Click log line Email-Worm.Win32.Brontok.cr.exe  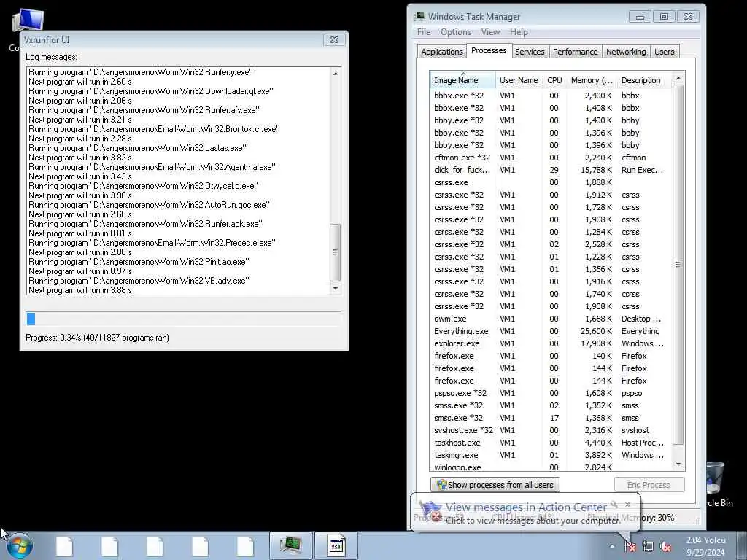coord(155,129)
